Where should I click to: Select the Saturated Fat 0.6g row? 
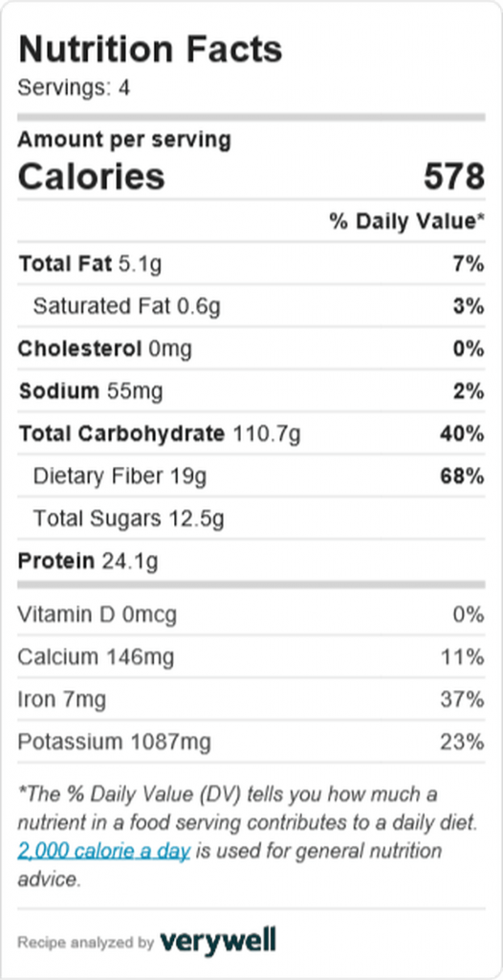251,306
